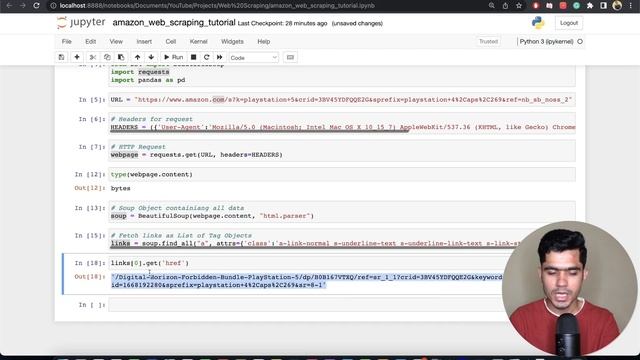Viewport: 640px width, 360px height.
Task: Click the 'bytes' output text
Action: pyautogui.click(x=120, y=189)
